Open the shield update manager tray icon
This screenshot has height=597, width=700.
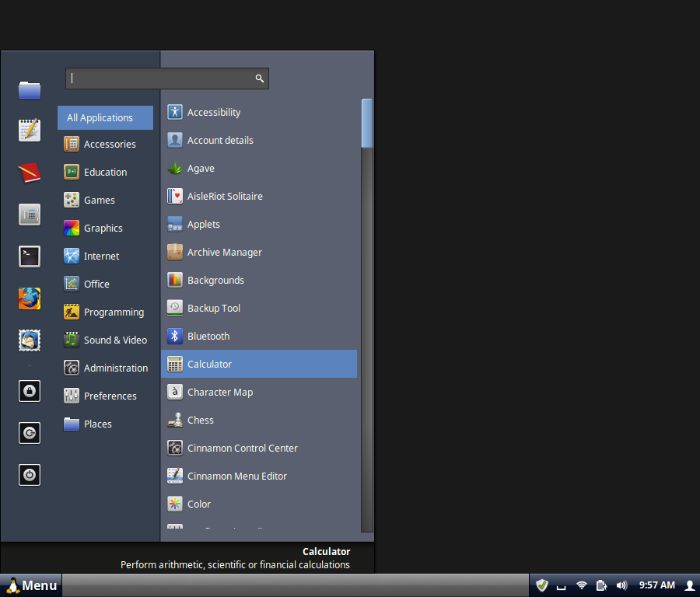pos(542,585)
